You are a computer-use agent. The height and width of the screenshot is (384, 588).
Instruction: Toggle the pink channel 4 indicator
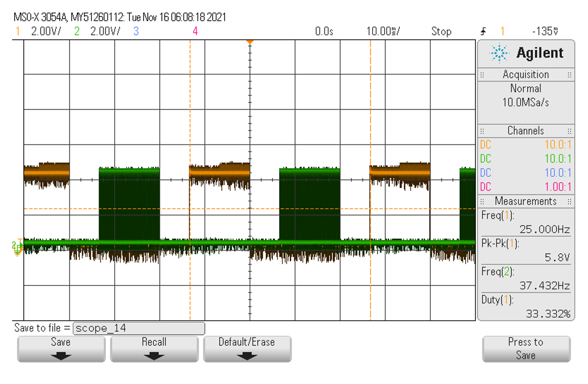(x=195, y=31)
